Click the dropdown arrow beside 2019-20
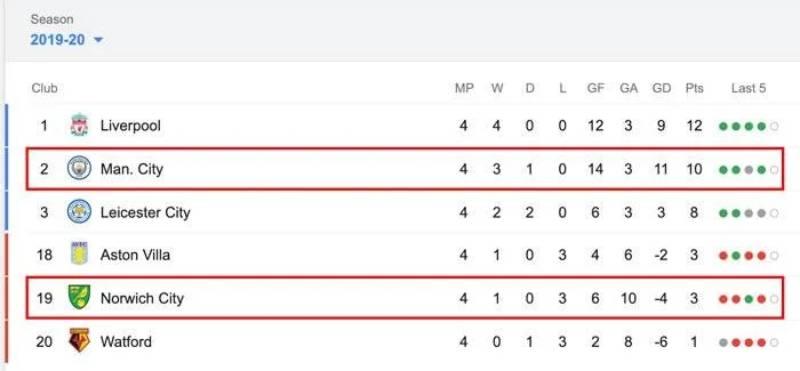Image resolution: width=800 pixels, height=371 pixels. coord(98,40)
